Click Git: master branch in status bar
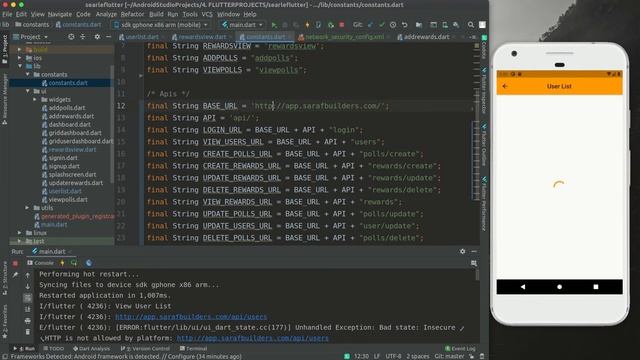The width and height of the screenshot is (640, 360). tap(449, 356)
